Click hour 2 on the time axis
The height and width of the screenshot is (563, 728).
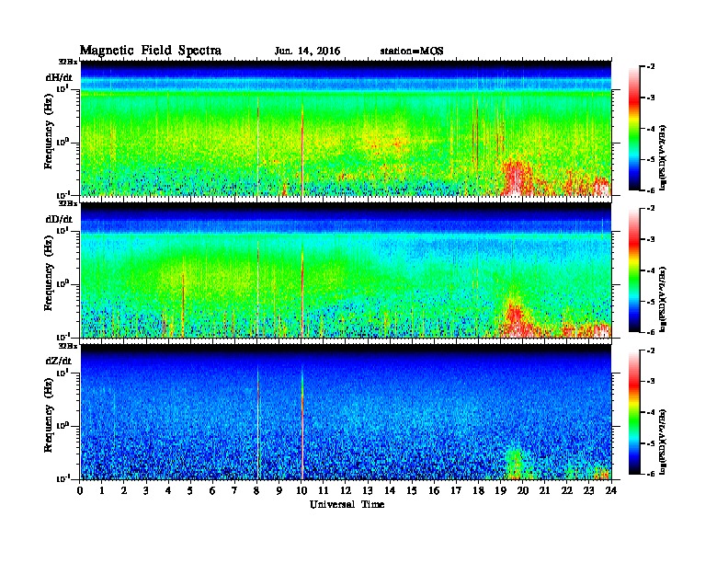[124, 491]
